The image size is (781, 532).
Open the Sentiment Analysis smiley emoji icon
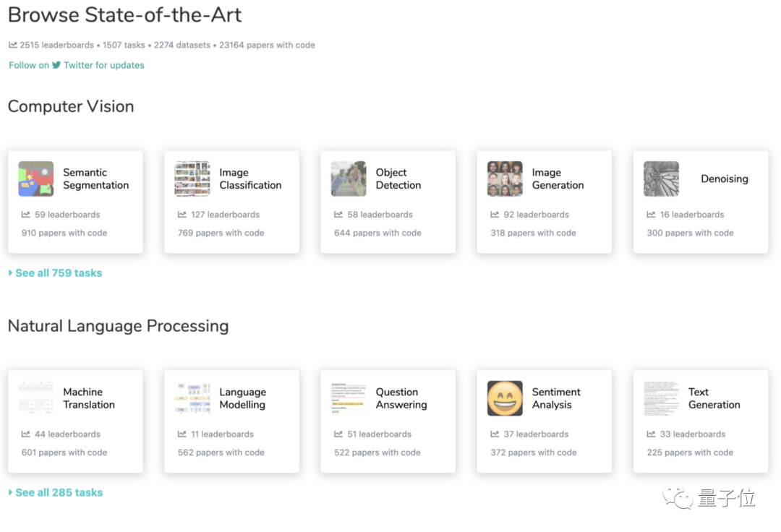pyautogui.click(x=505, y=398)
